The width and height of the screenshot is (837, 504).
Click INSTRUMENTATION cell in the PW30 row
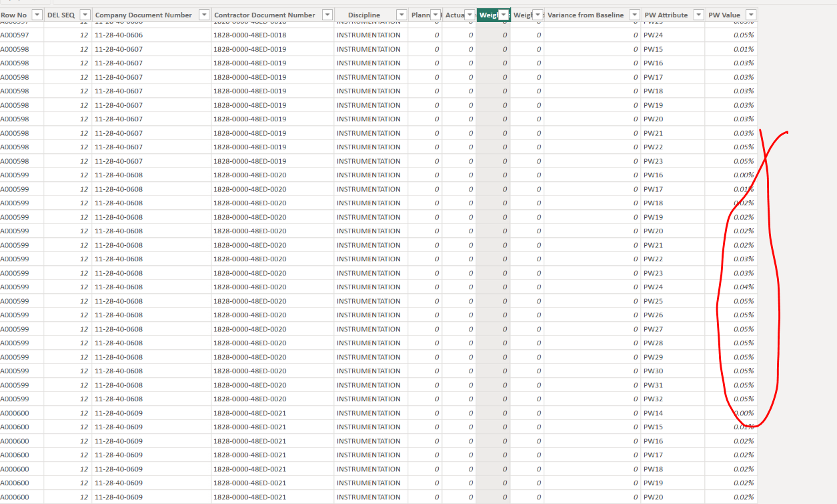pos(371,371)
